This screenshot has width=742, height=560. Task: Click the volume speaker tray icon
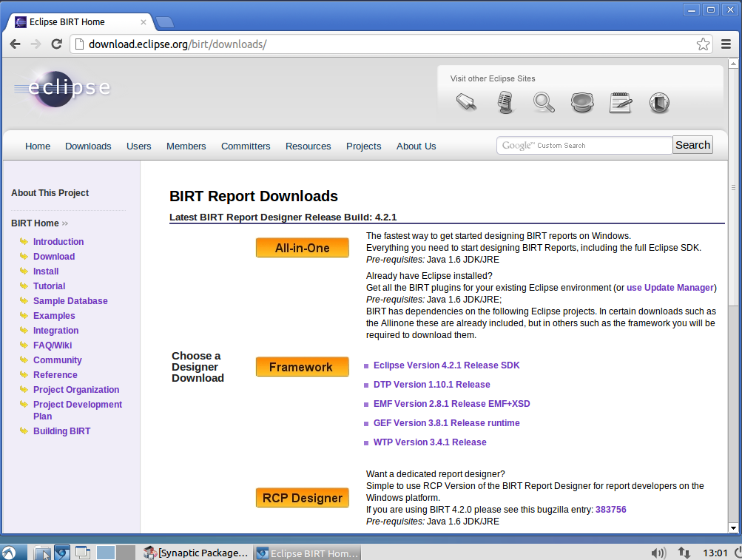pos(658,553)
